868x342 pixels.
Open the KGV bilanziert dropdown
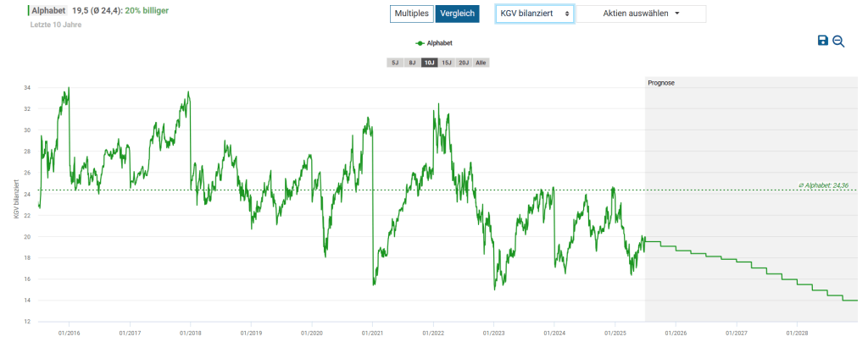point(534,14)
